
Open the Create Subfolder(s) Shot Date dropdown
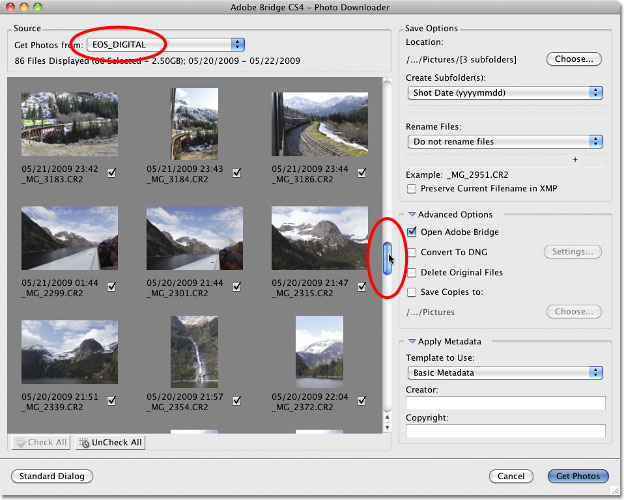tap(505, 93)
